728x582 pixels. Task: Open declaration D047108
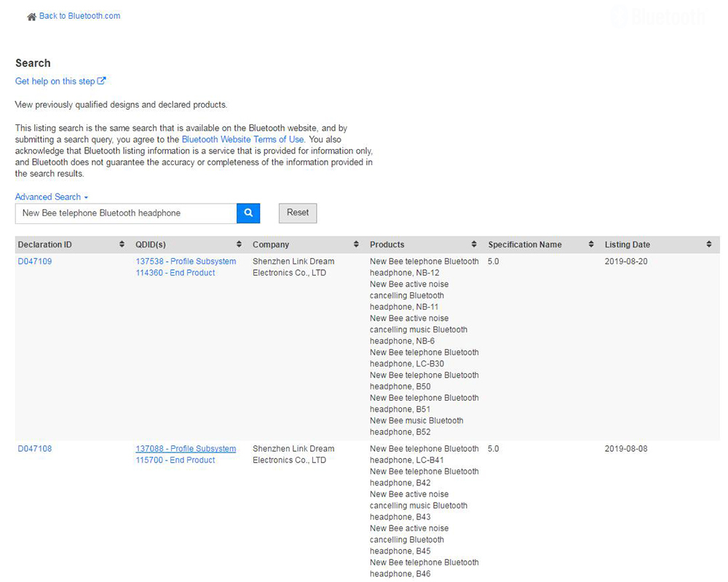coord(35,449)
